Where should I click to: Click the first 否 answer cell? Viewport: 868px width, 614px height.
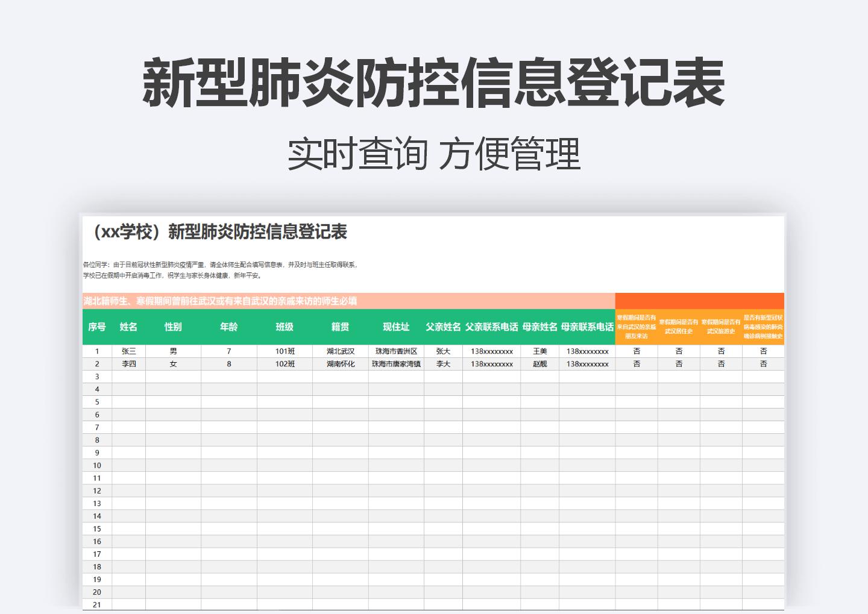click(637, 351)
